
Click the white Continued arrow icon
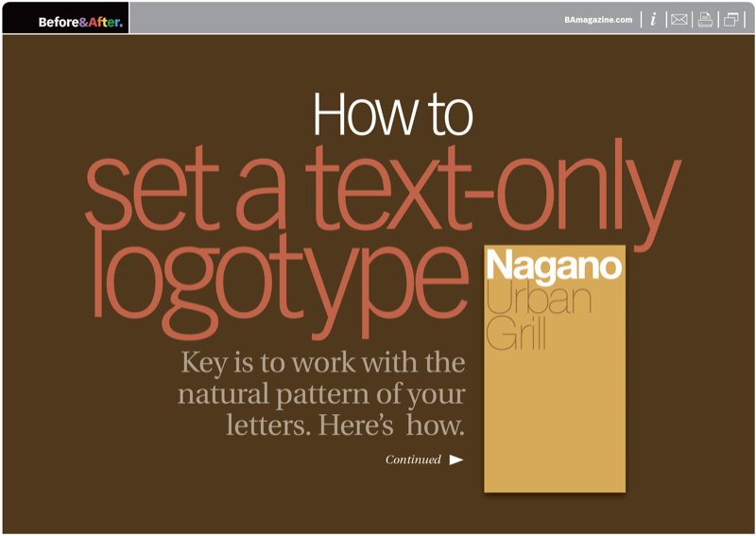tap(456, 460)
